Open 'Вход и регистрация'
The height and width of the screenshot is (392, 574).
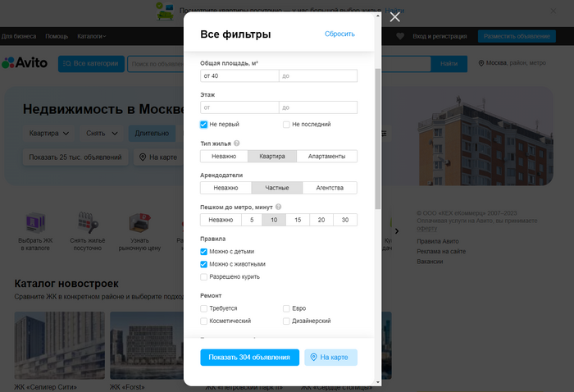click(x=440, y=36)
